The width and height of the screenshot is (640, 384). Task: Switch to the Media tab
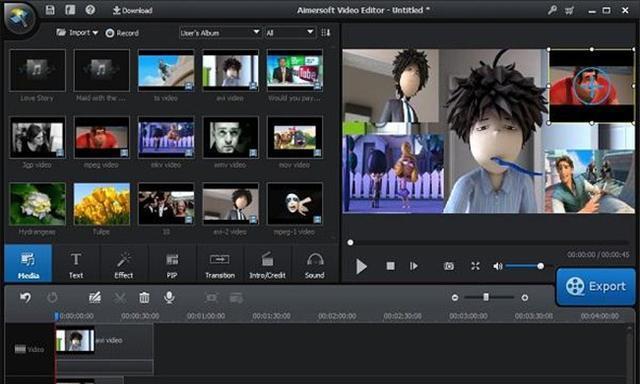pos(28,264)
